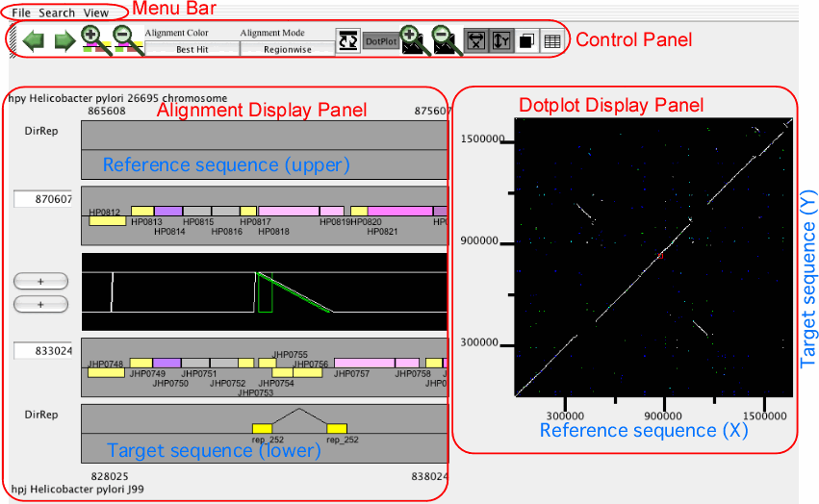Click the dotplot zoom out magnifier
The image size is (819, 504).
tap(447, 40)
